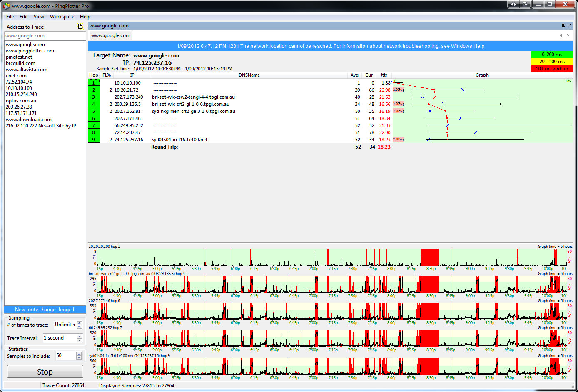Toggle the hop 1 green number box

pyautogui.click(x=94, y=83)
